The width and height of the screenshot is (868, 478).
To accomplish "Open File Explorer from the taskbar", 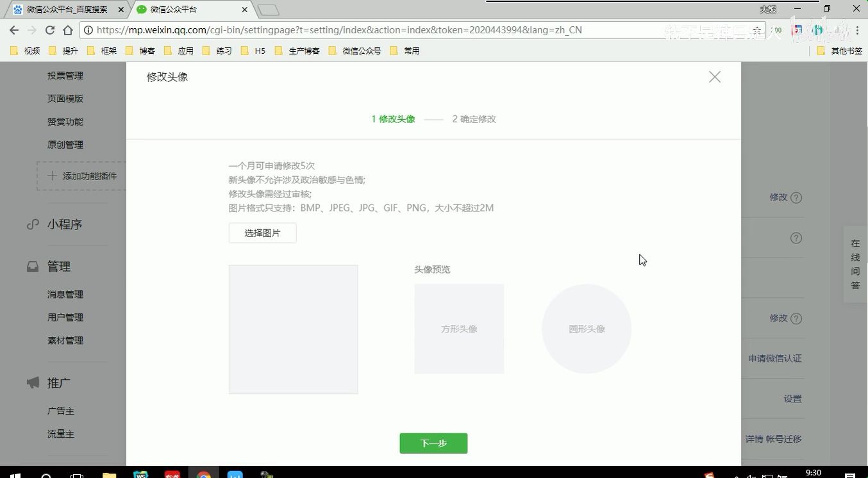I will 110,475.
